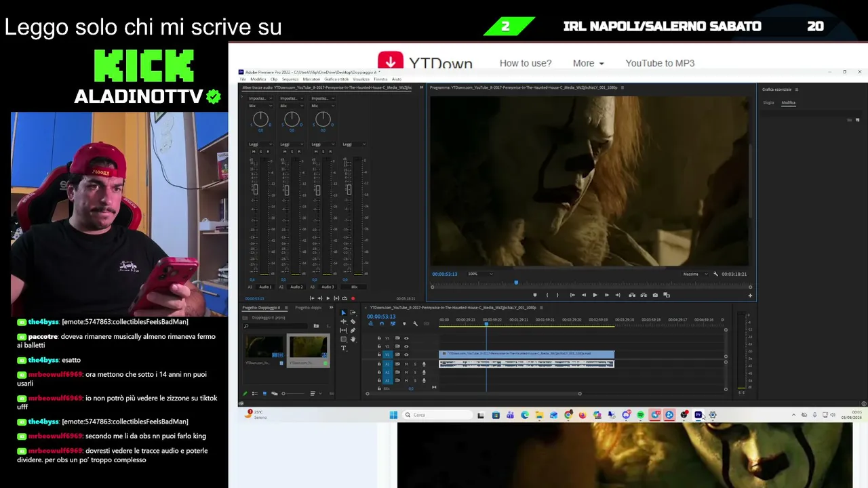This screenshot has height=488, width=868.
Task: Switch to the Hand tool
Action: (x=353, y=339)
